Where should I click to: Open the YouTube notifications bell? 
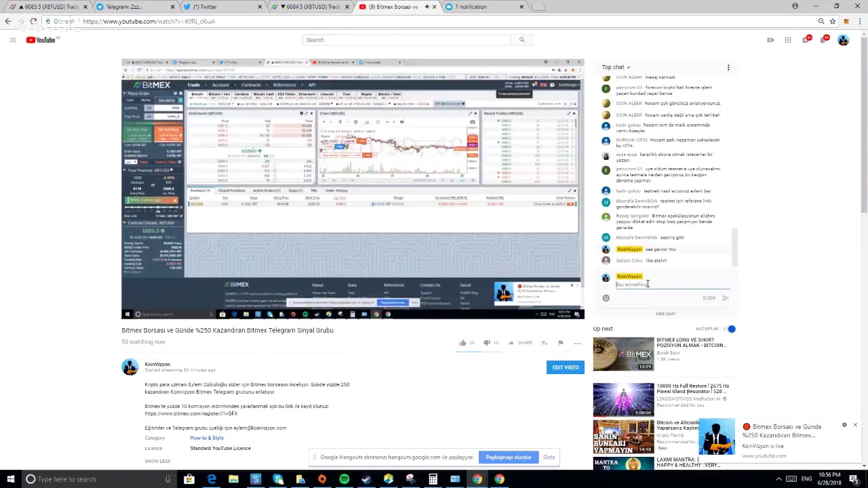tap(823, 40)
